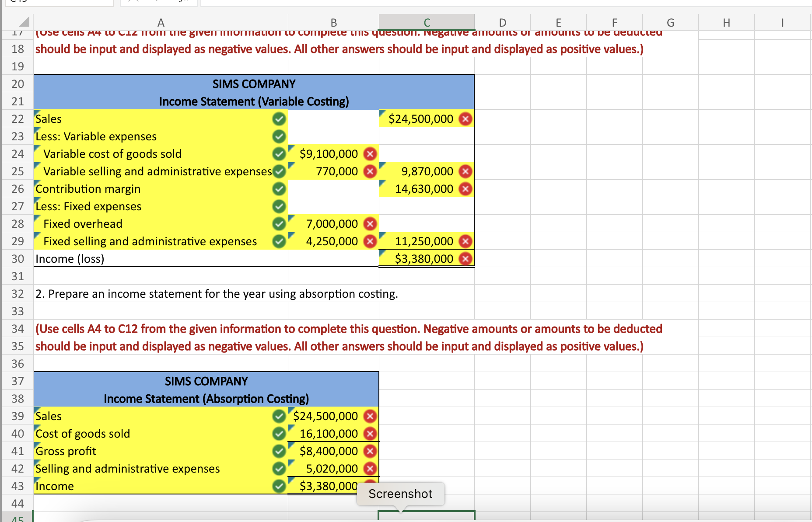
Task: Click the red X next to 11,250,000 total fixed expenses
Action: 465,241
